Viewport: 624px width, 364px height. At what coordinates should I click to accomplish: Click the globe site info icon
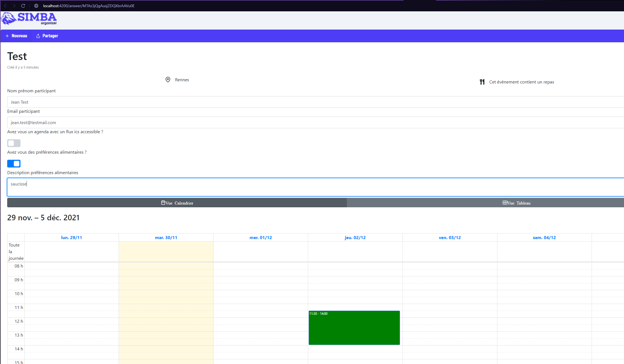[x=36, y=6]
